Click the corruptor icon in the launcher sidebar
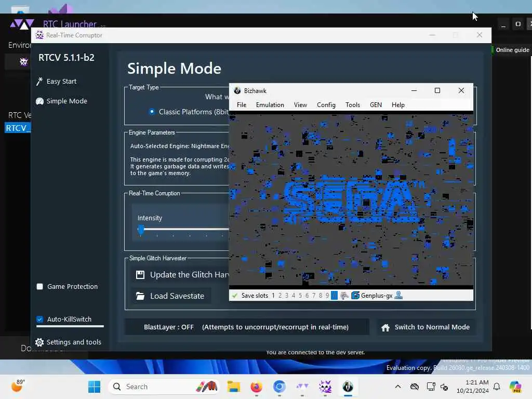This screenshot has width=532, height=399. (x=23, y=61)
